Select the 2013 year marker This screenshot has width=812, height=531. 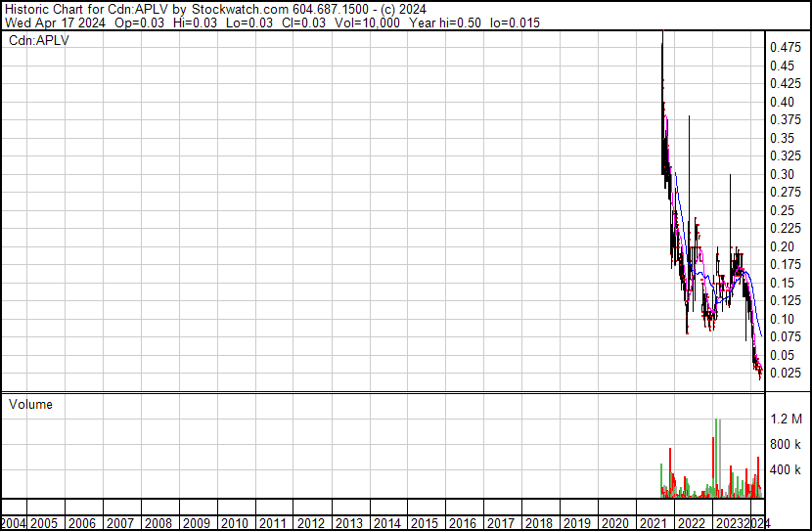coord(348,523)
